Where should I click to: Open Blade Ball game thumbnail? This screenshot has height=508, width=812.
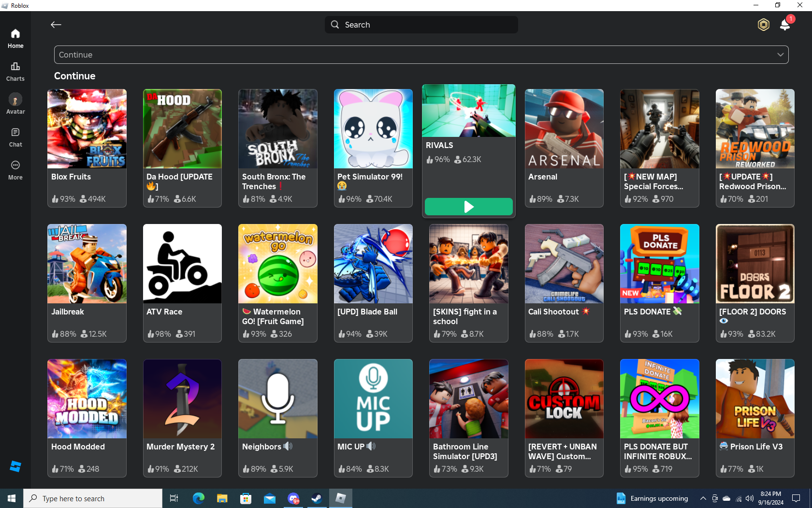point(373,264)
